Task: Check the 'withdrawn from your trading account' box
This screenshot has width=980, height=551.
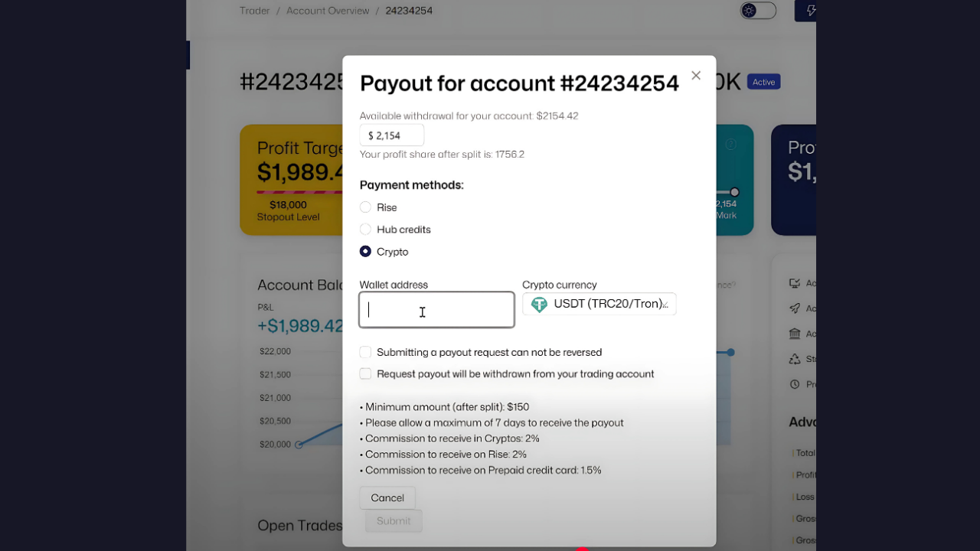Action: pos(365,374)
